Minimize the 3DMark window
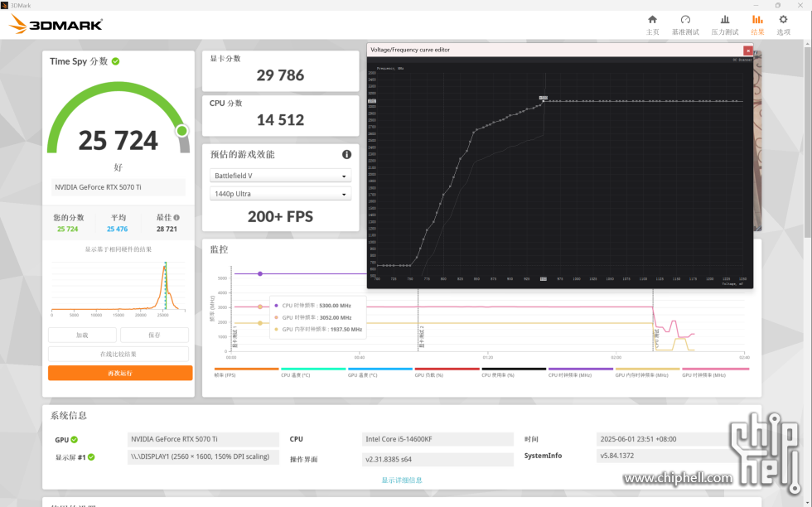812x507 pixels. pyautogui.click(x=756, y=5)
